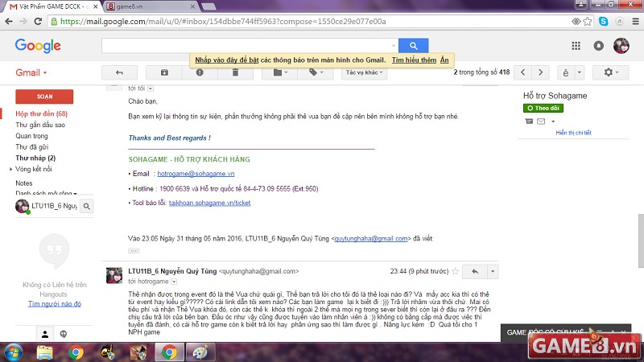Go to older conversation arrow

pos(540,72)
